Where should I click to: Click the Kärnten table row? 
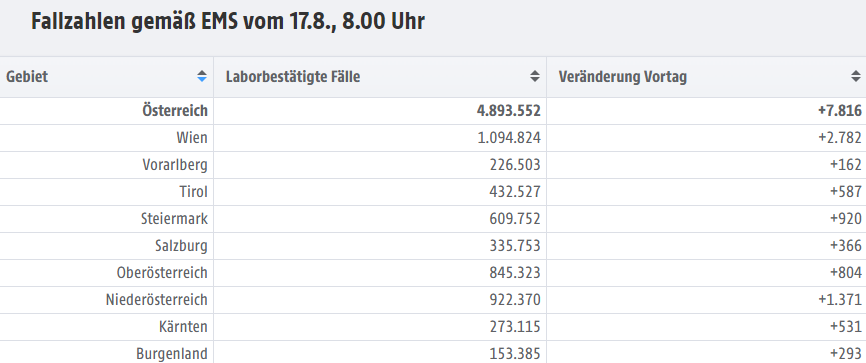pyautogui.click(x=433, y=327)
